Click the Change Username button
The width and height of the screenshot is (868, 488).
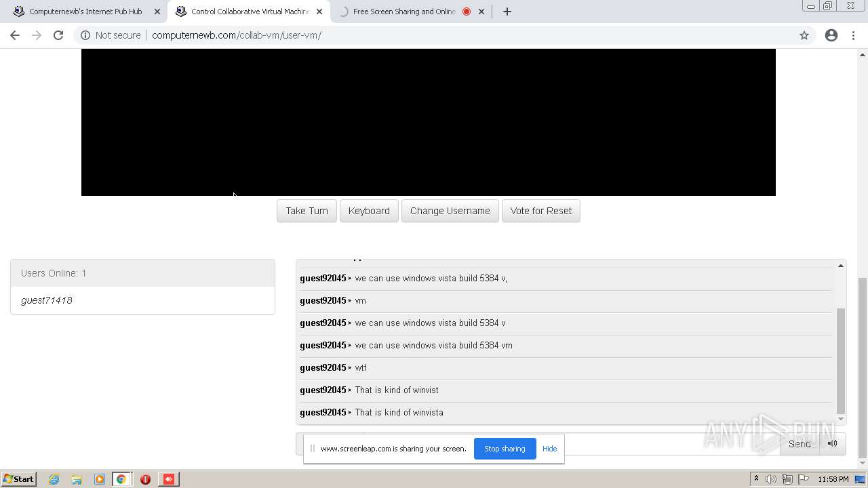click(450, 211)
